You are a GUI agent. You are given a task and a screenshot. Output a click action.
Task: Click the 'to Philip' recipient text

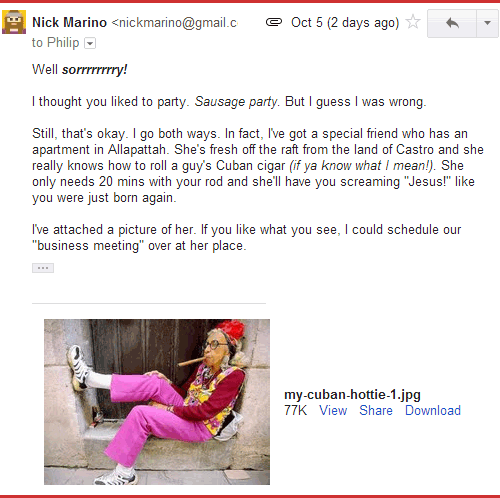pos(56,43)
